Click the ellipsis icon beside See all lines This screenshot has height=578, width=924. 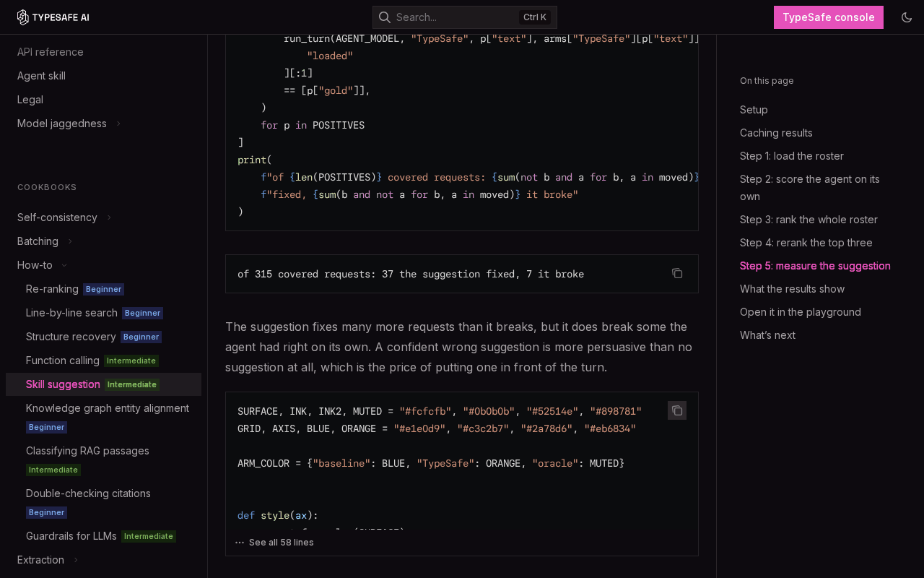(x=240, y=543)
